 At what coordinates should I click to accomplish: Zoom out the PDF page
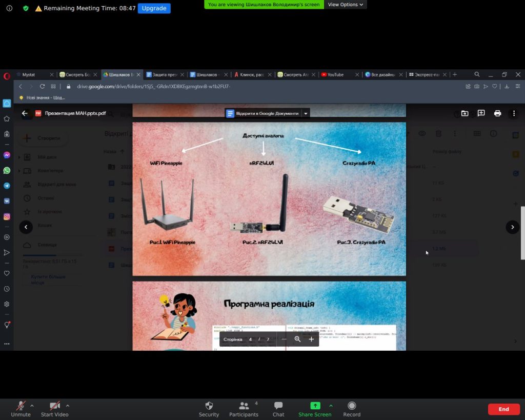coord(284,339)
